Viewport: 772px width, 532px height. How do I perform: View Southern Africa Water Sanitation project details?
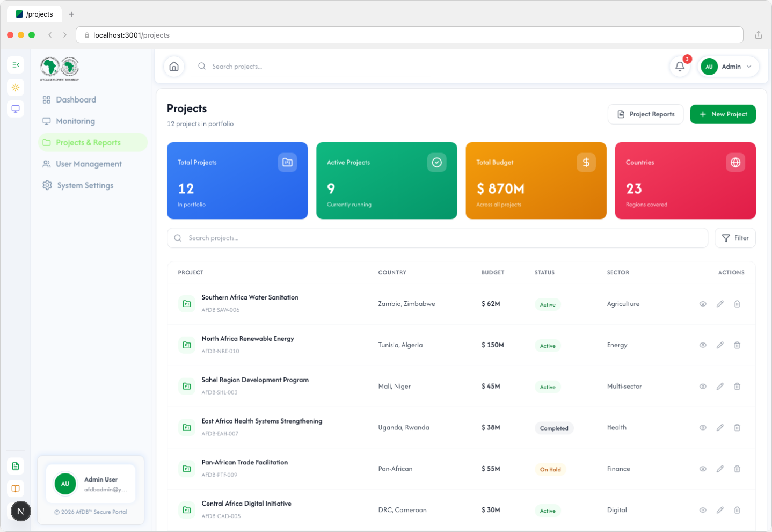[x=703, y=304]
